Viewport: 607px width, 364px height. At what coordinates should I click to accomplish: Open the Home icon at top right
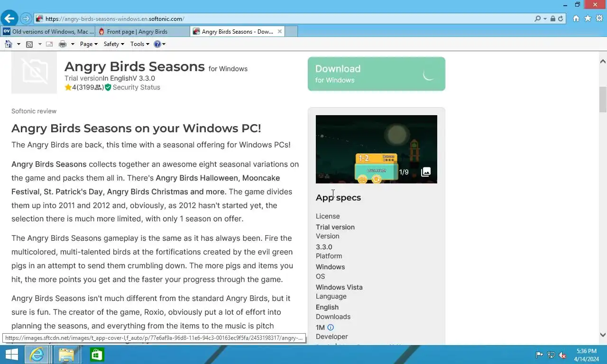(576, 18)
